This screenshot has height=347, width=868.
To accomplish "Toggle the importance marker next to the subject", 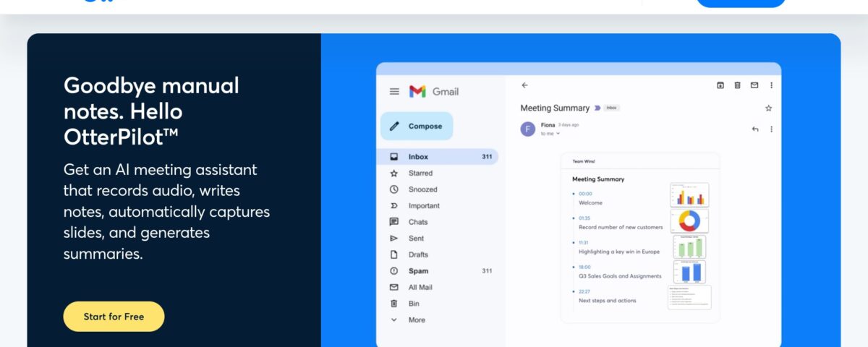I will pos(597,108).
